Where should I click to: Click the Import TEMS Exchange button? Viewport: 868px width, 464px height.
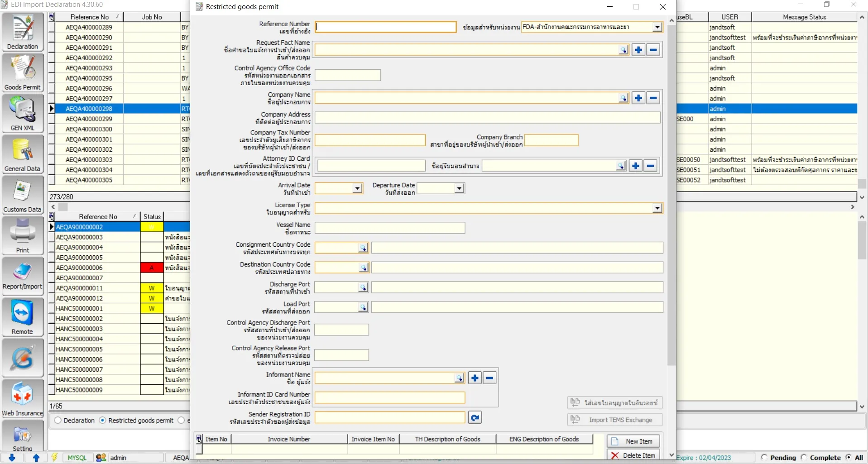[x=615, y=420]
